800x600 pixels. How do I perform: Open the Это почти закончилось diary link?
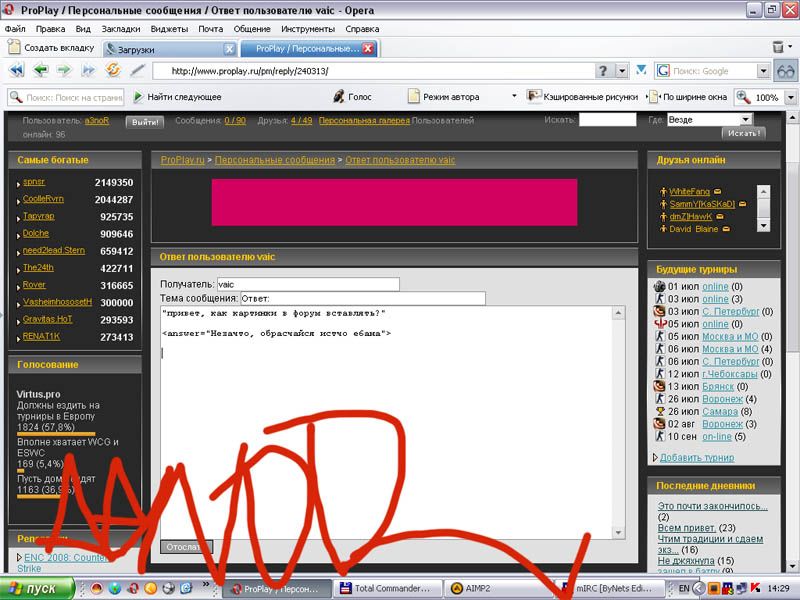[x=712, y=506]
